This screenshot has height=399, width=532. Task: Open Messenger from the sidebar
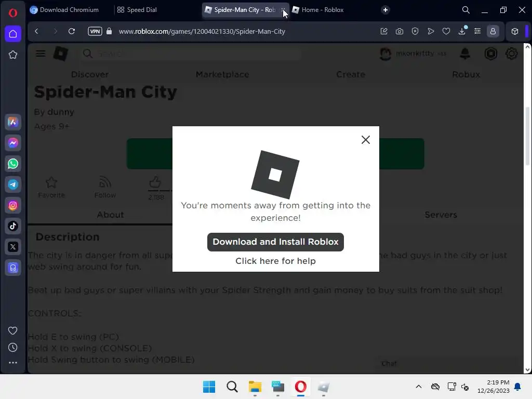pyautogui.click(x=13, y=143)
